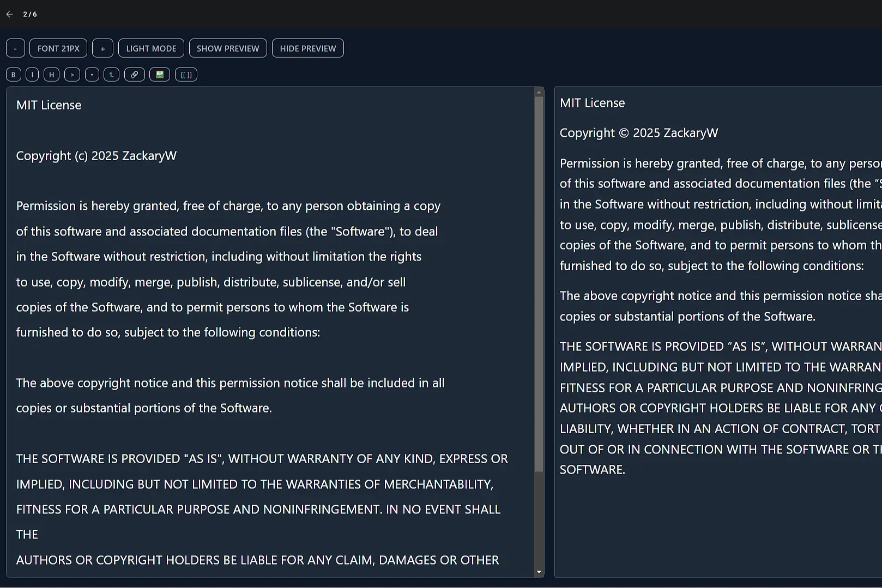Insert an image with the picture icon
The image size is (882, 588).
click(x=159, y=74)
